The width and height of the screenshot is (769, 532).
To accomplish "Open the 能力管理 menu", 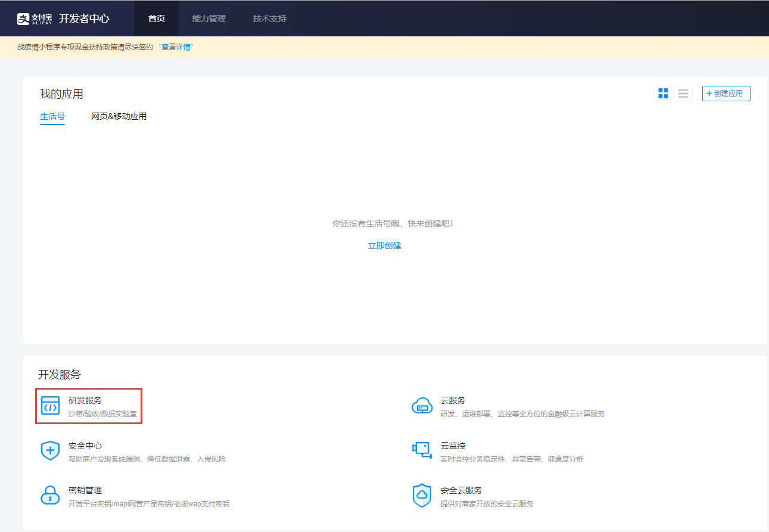I will tap(208, 18).
